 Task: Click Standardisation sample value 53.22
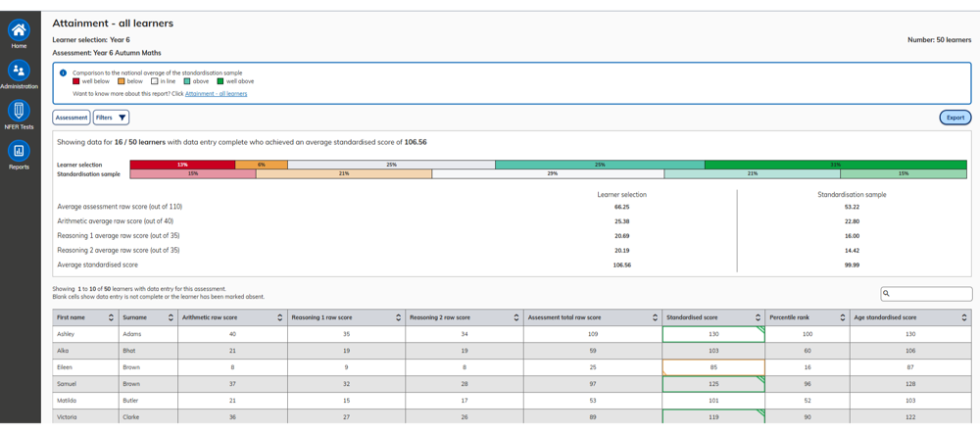click(x=852, y=206)
